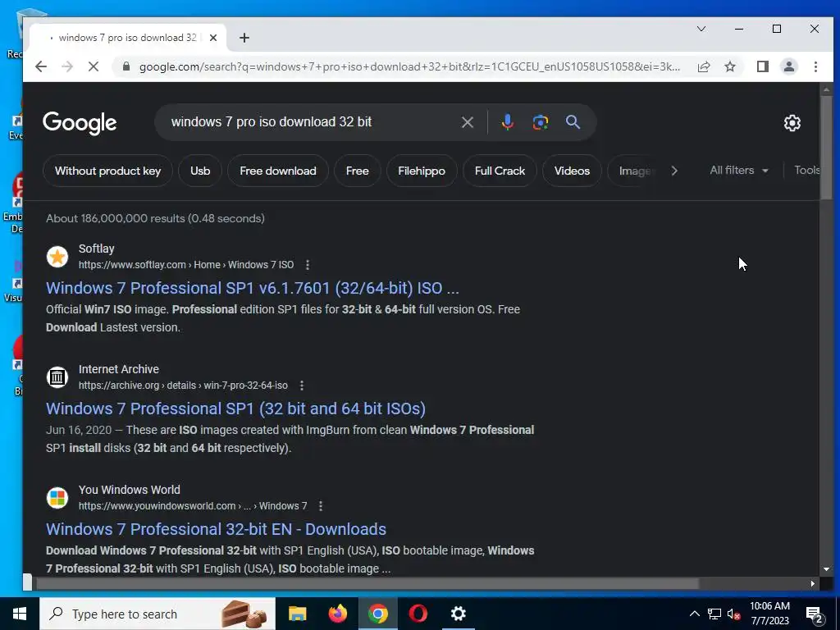Select the Free download chip
Viewport: 840px width, 630px height.
[x=277, y=171]
